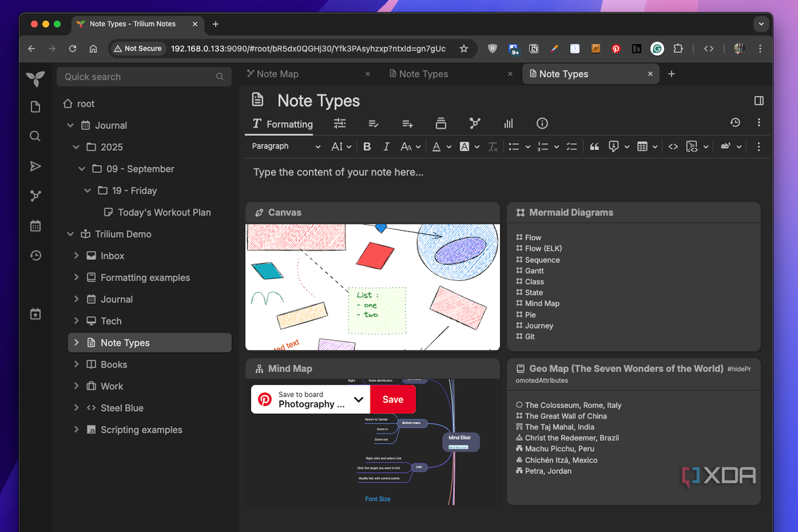This screenshot has height=532, width=798.
Task: Click the Italic formatting icon
Action: 386,147
